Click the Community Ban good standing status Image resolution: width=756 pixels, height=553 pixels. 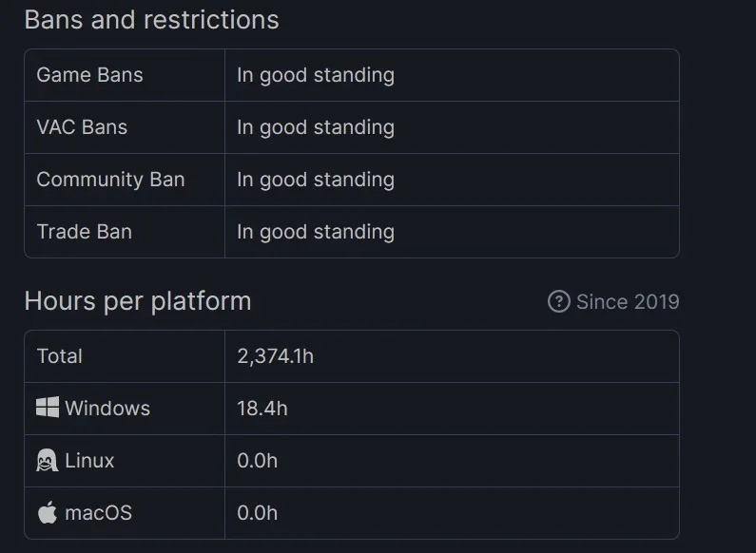point(316,181)
